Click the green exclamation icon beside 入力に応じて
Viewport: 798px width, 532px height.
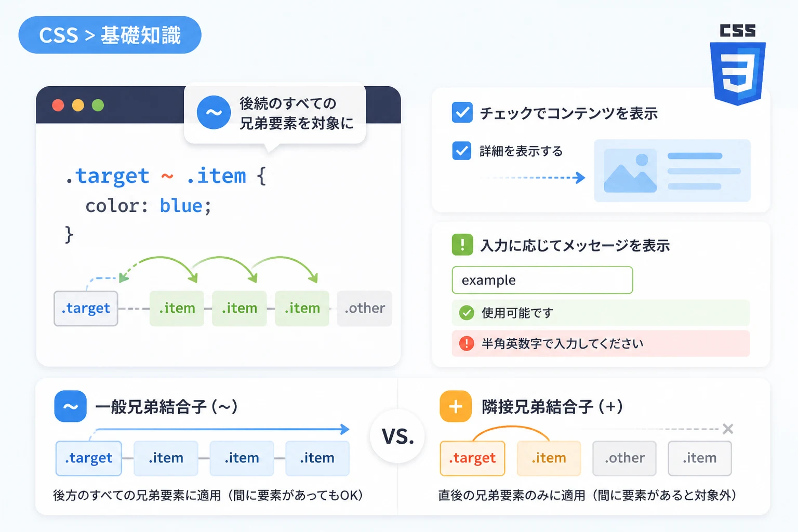462,245
